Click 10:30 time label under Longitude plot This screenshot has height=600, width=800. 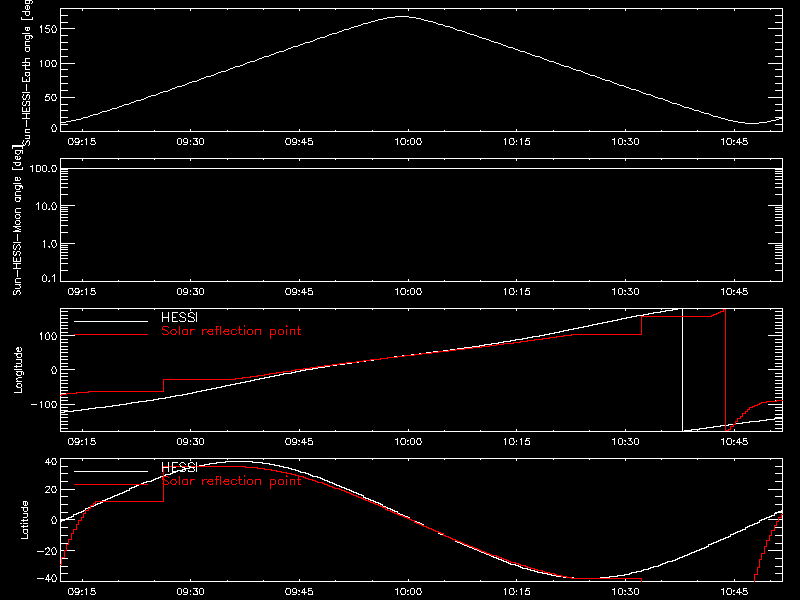coord(626,441)
